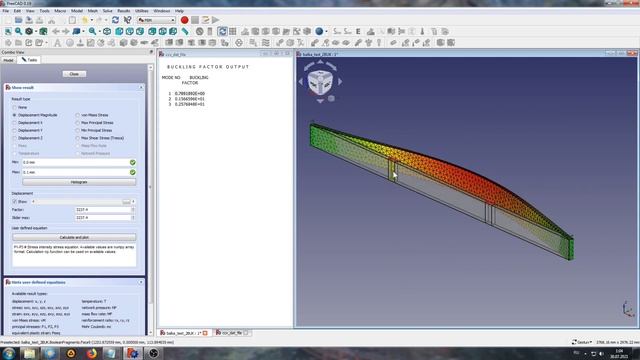Open the undo history dropdown arrow

click(x=91, y=20)
